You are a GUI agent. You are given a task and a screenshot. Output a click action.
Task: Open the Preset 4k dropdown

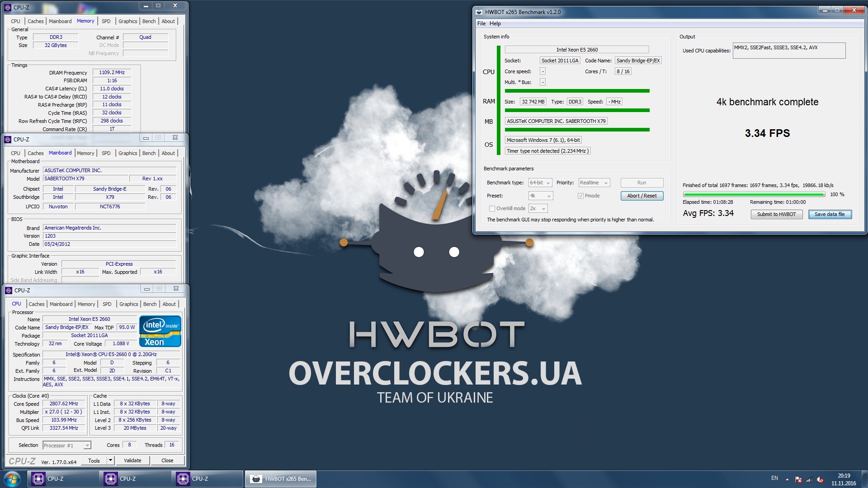pos(540,196)
